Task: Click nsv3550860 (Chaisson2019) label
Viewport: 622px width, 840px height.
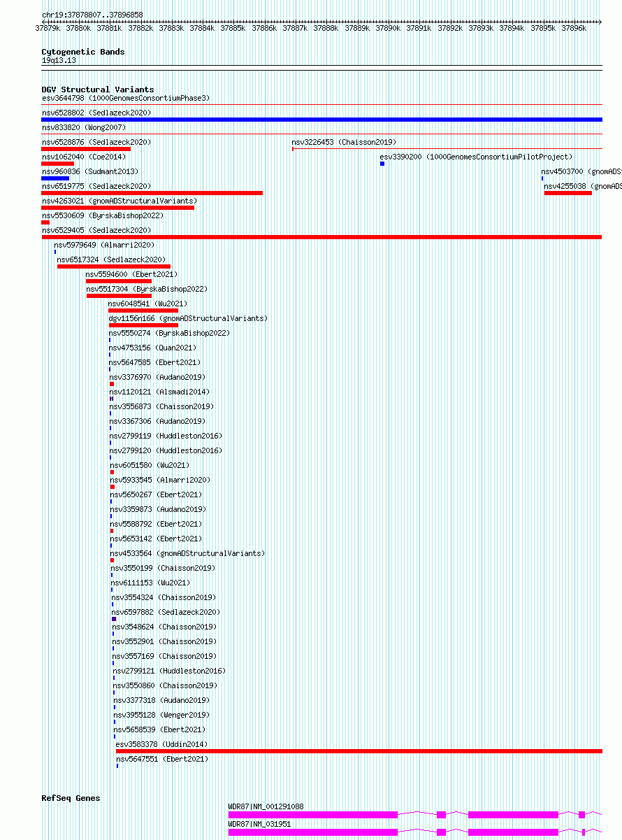Action: 165,686
